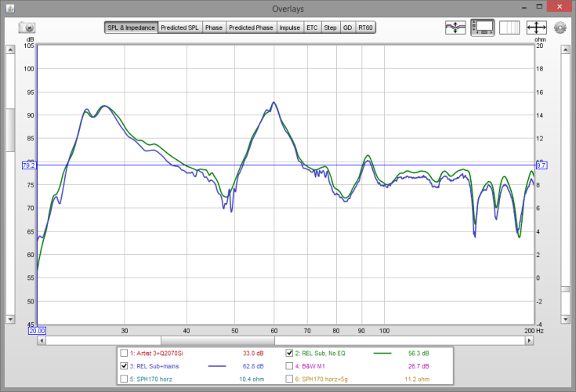Select the RT60 tab

pos(365,27)
